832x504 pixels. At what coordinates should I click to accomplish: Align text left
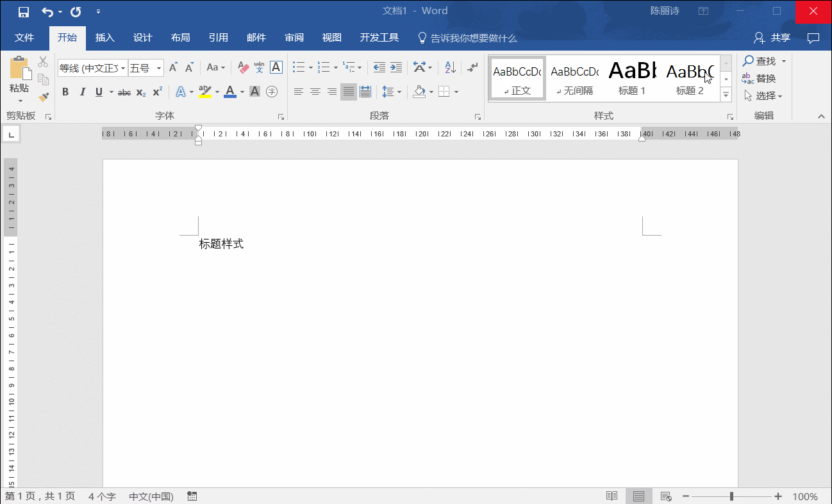299,92
